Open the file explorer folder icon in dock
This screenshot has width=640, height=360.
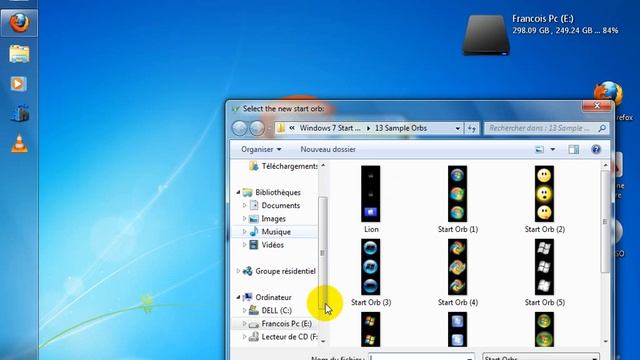(x=19, y=53)
